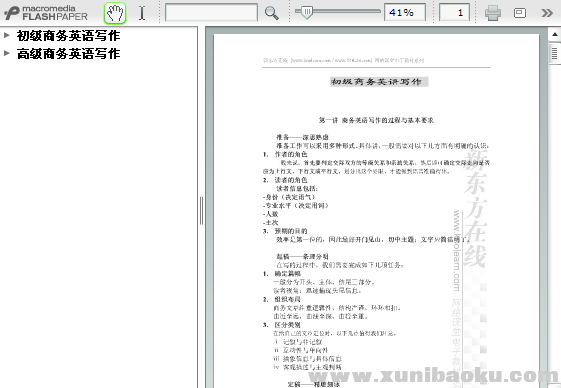Select the 41% zoom percentage box

click(x=405, y=13)
